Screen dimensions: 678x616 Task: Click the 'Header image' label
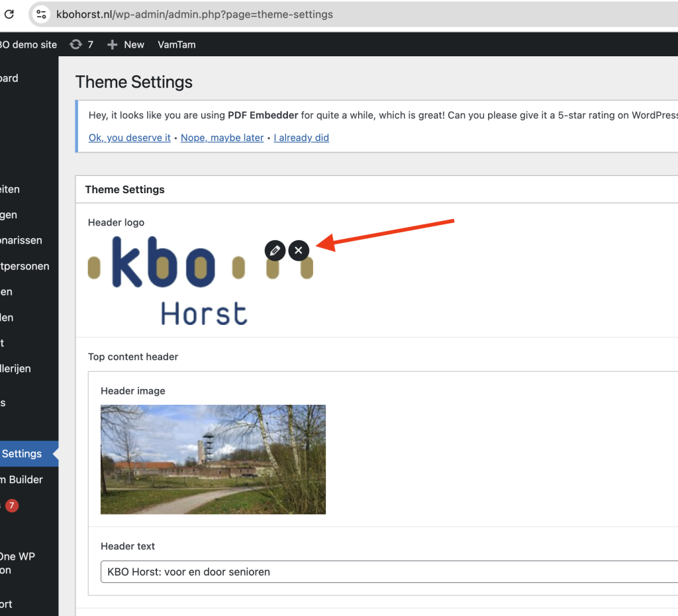click(x=133, y=391)
